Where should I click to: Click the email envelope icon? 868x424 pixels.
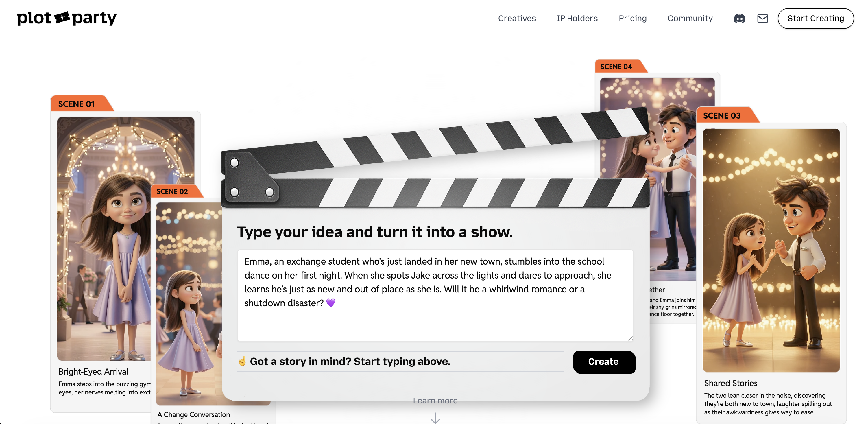click(x=762, y=19)
